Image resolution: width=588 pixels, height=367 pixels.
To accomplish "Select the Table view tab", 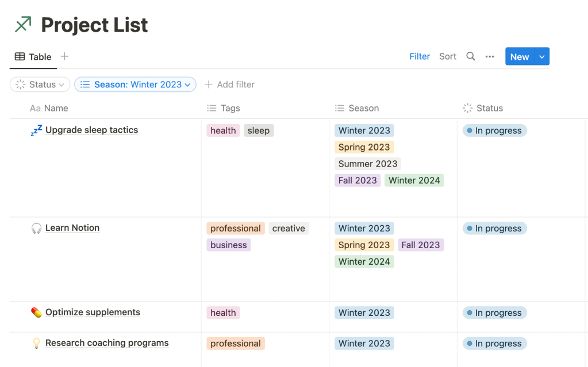I will [x=33, y=56].
